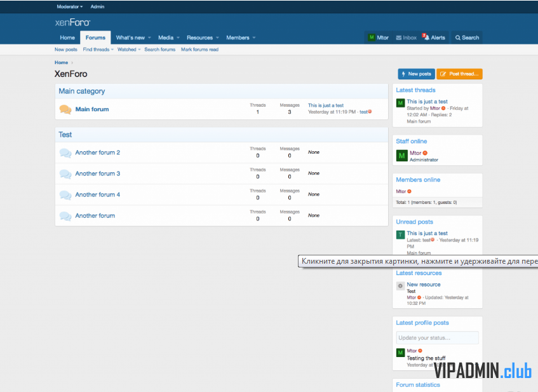Expand the Members menu arrow
This screenshot has height=392, width=538.
[254, 37]
